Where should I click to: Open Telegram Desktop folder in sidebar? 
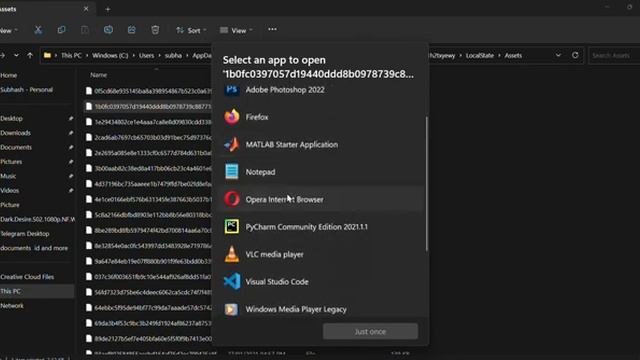pyautogui.click(x=24, y=233)
